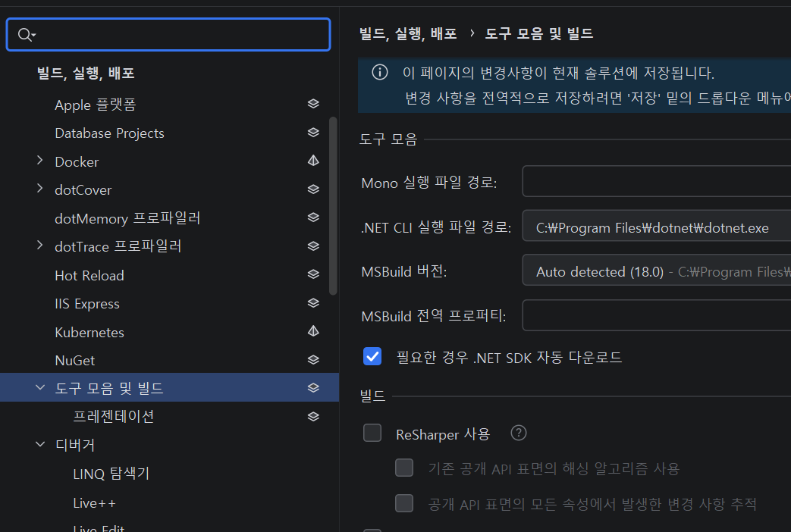Select Hot Reload settings page
The height and width of the screenshot is (532, 791).
point(89,275)
